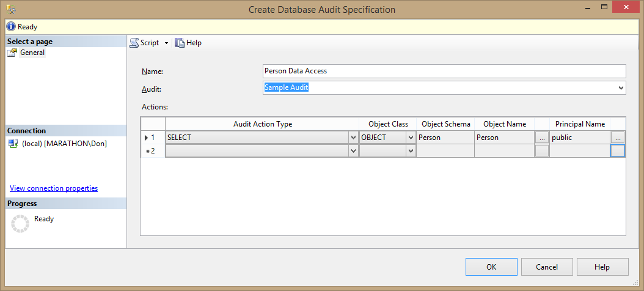Open row 1 Audit Action Type dropdown
644x291 pixels.
pos(353,138)
